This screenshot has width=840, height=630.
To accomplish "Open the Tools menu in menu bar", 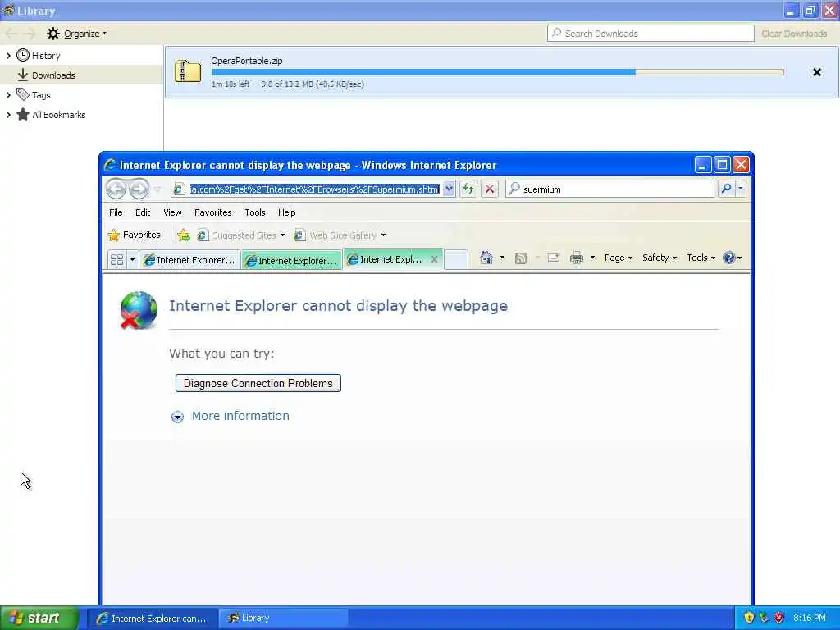I will (x=255, y=212).
